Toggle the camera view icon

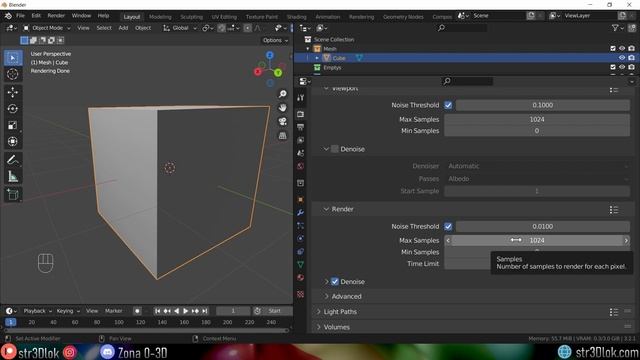point(282,122)
